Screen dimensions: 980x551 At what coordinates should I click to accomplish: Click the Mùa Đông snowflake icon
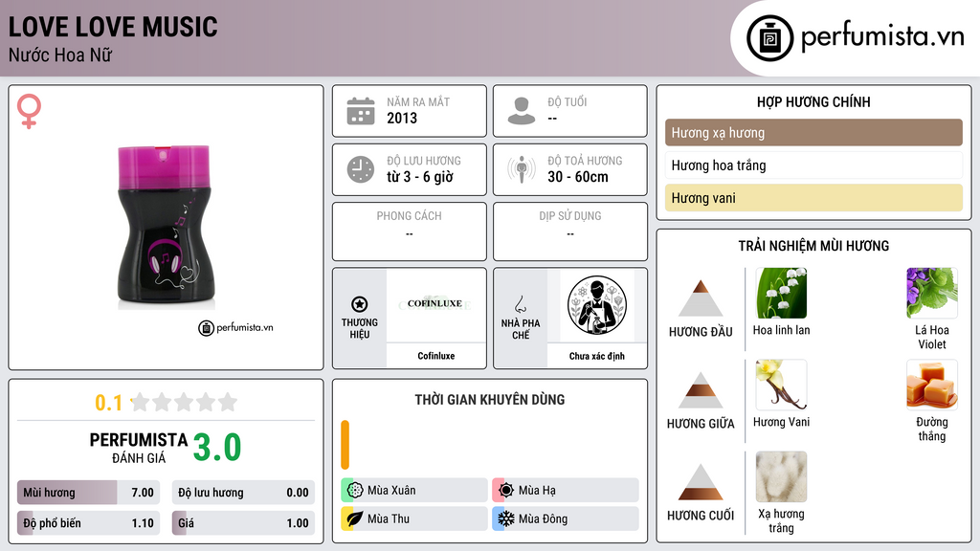[505, 518]
